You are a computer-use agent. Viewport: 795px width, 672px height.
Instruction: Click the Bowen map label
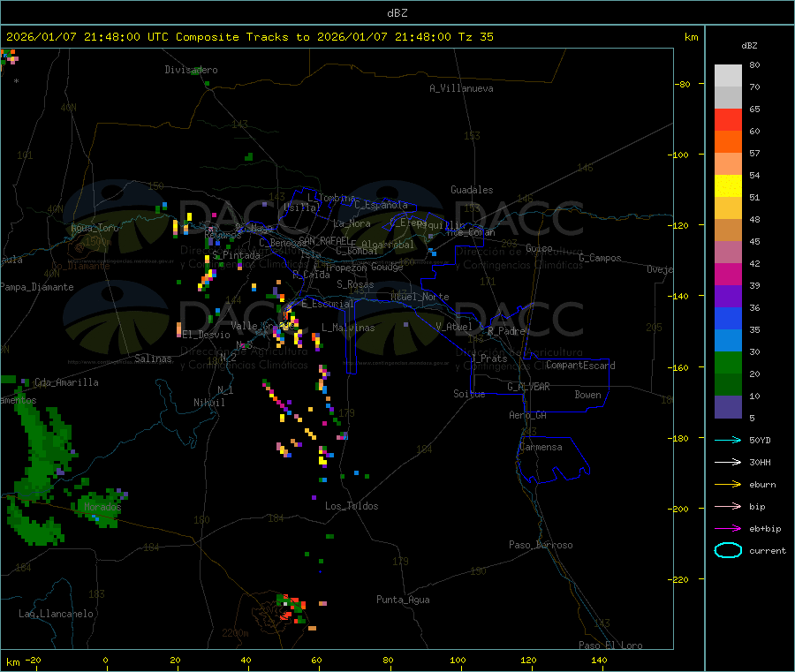click(587, 395)
